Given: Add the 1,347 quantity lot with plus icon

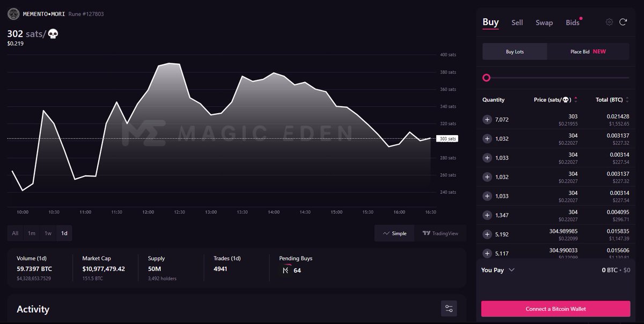Looking at the screenshot, I should coord(487,215).
